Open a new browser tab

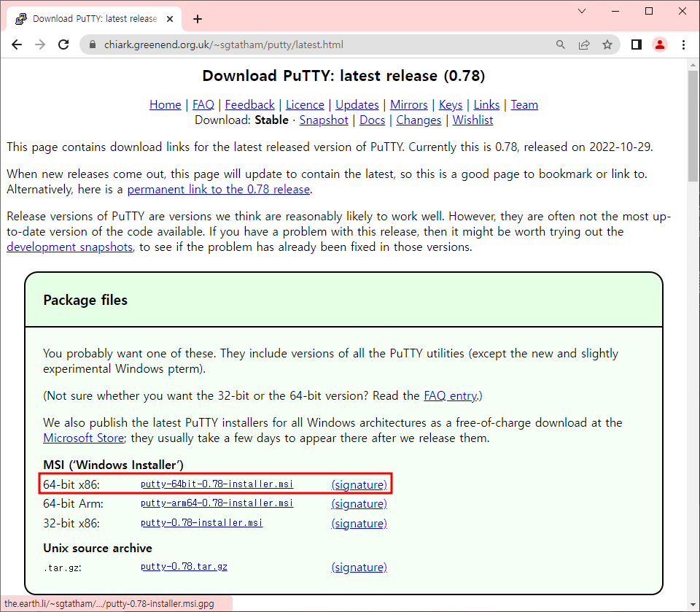point(198,19)
